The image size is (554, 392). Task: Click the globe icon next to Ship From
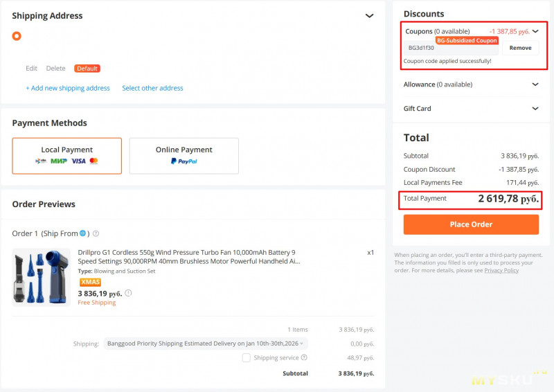[x=83, y=233]
